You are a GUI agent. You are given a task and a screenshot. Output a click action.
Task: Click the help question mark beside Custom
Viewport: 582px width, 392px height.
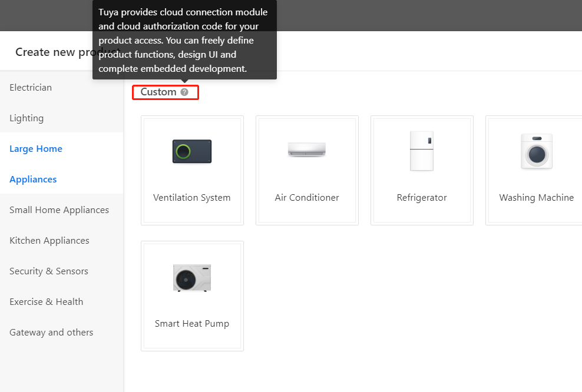point(184,92)
